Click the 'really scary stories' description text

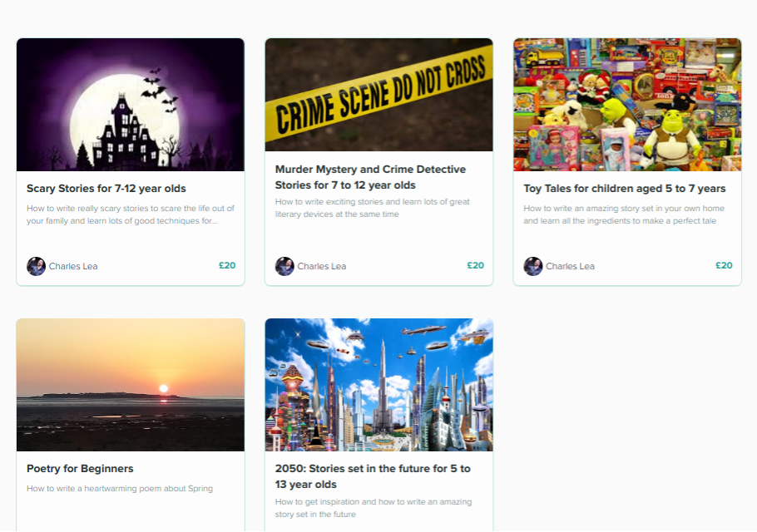(x=131, y=214)
